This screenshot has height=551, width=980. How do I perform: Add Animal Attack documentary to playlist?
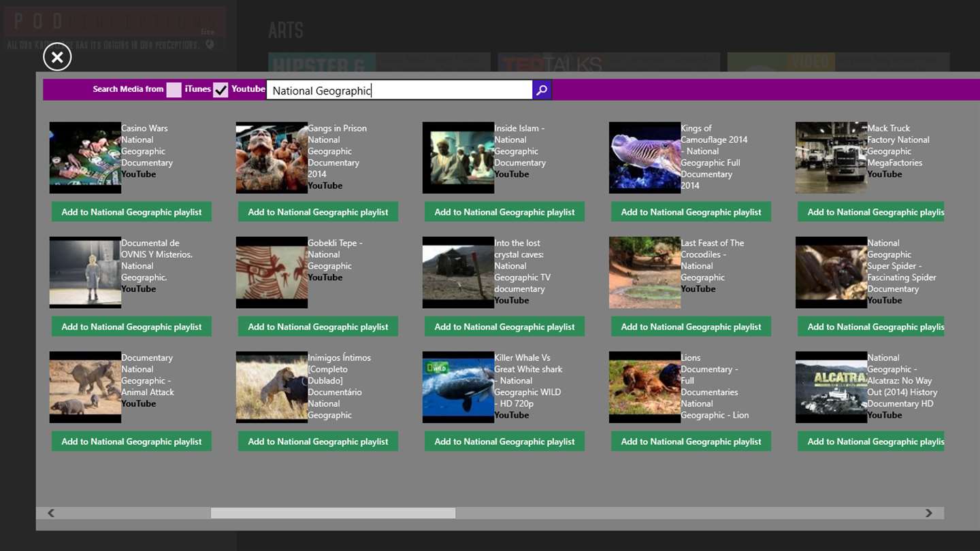click(x=131, y=441)
